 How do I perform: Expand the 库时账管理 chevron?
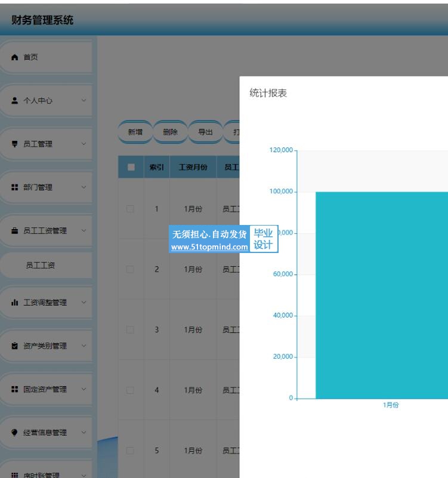(84, 475)
